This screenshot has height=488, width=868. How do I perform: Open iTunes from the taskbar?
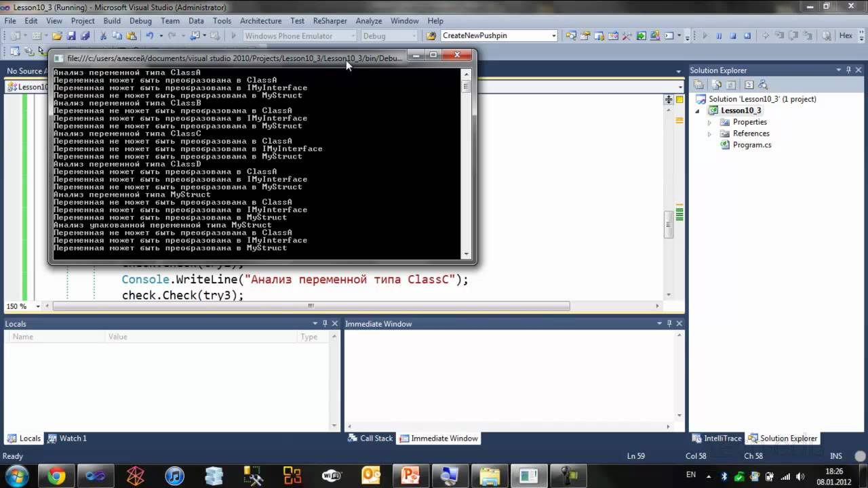tap(174, 476)
